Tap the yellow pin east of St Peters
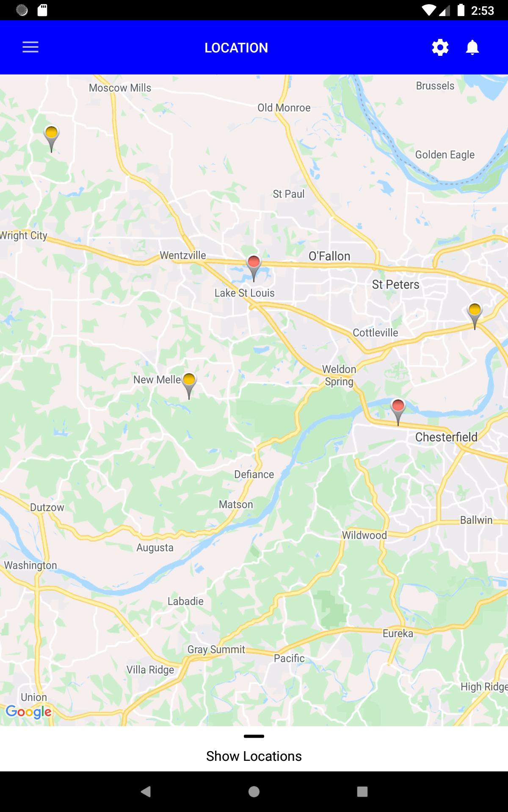 (x=475, y=316)
